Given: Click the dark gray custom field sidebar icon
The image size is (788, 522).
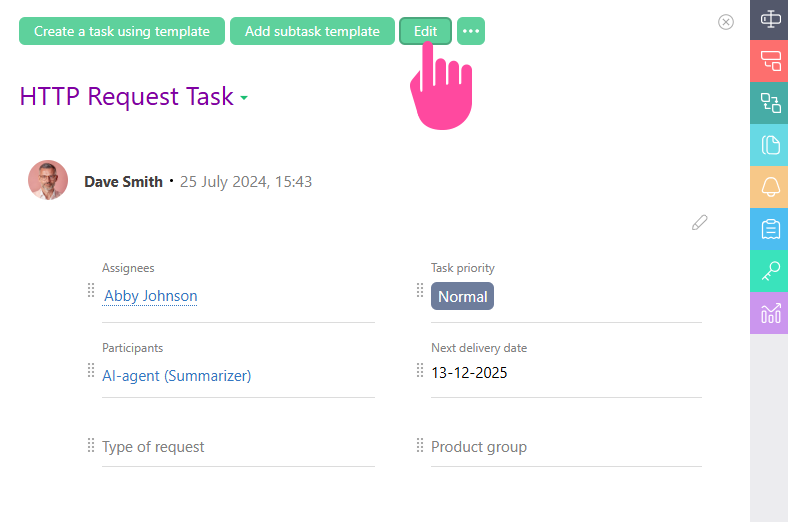Looking at the screenshot, I should [x=770, y=19].
